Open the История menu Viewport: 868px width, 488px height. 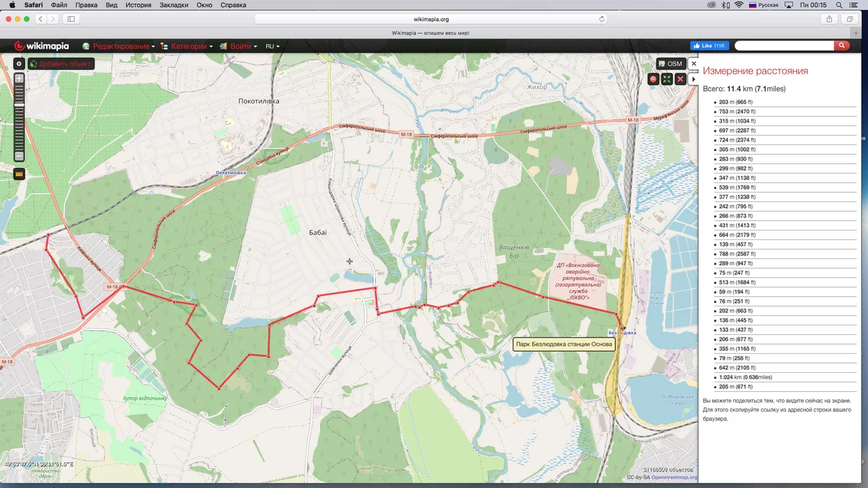(138, 5)
